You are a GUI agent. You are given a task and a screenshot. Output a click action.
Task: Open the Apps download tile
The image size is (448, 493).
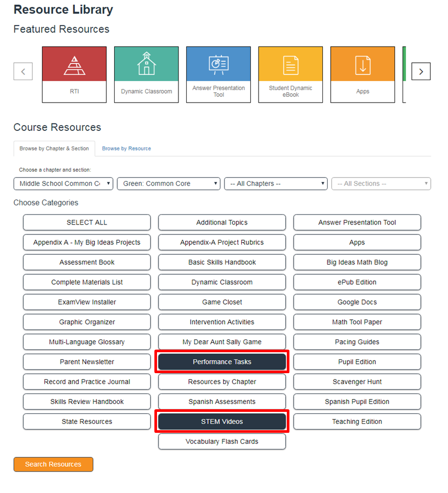point(363,74)
